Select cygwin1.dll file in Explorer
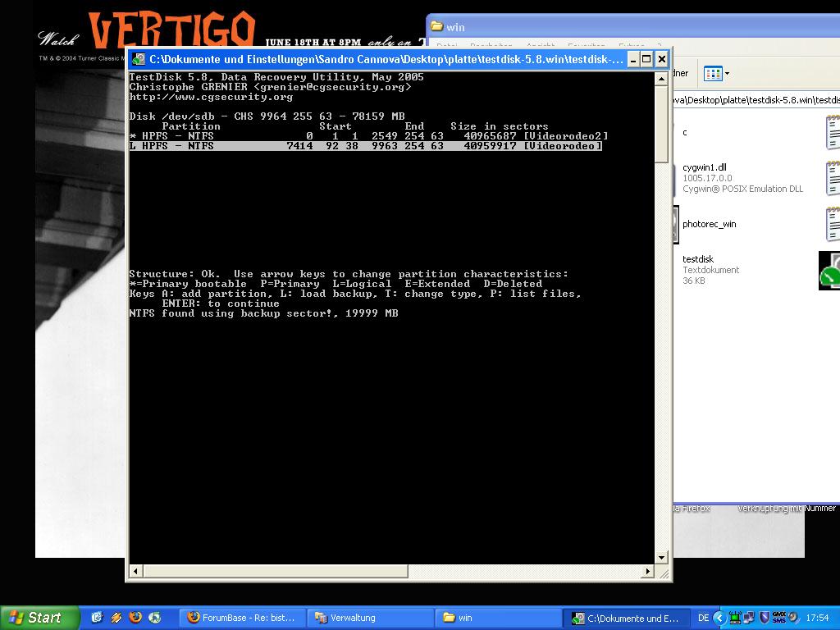Image resolution: width=840 pixels, height=630 pixels. [742, 178]
